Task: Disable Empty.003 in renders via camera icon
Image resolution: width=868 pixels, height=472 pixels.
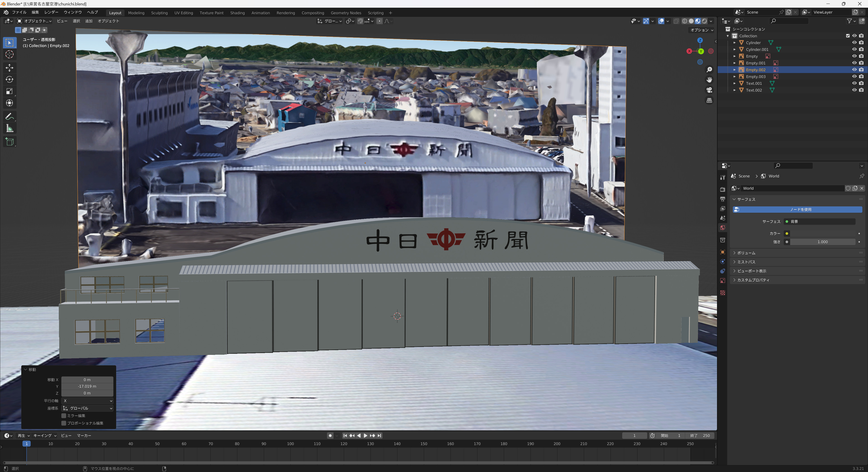Action: click(861, 76)
